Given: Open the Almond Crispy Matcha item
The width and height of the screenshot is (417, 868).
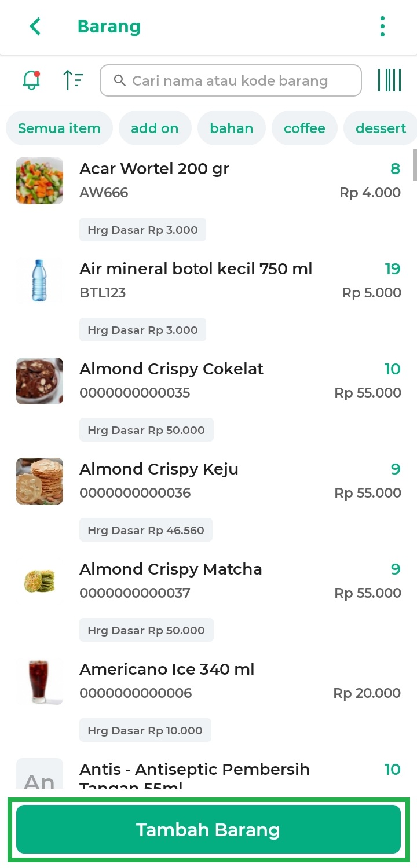Looking at the screenshot, I should coord(170,569).
